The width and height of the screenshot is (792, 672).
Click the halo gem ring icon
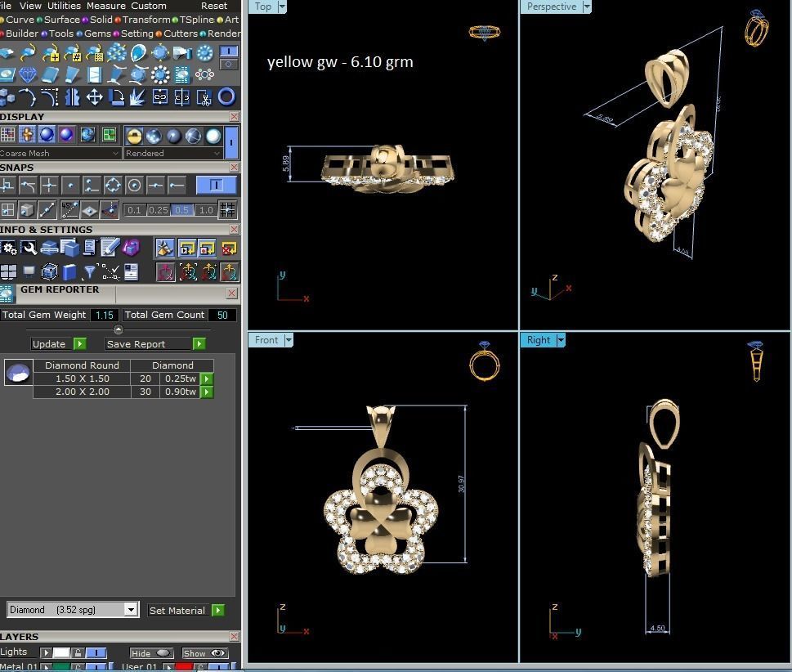point(161,74)
